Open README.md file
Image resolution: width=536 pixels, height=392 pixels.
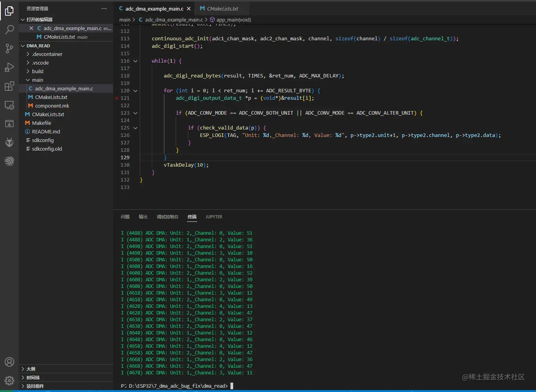[66, 131]
